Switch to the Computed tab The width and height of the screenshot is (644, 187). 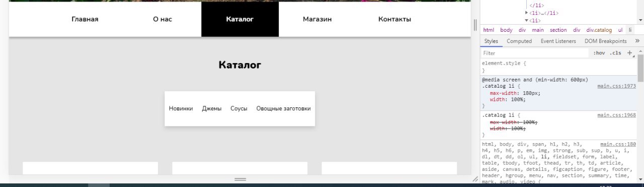click(519, 41)
